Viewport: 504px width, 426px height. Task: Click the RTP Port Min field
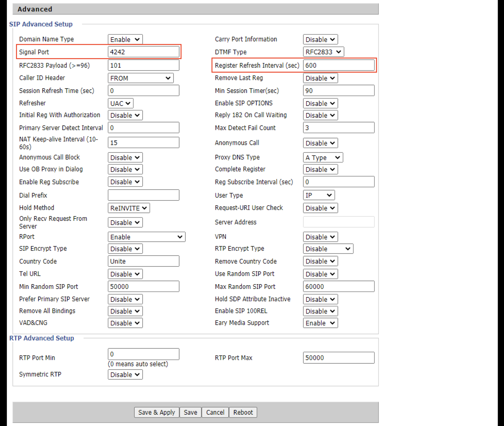coord(144,354)
